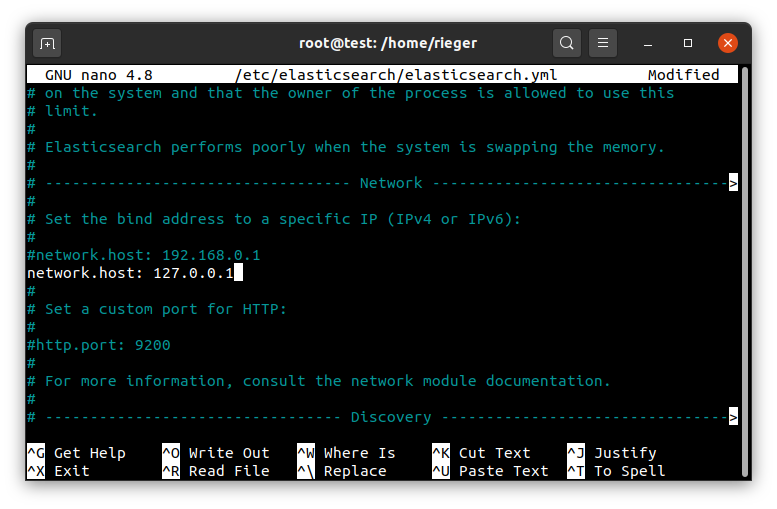Click the 'Network' section header text

(391, 183)
